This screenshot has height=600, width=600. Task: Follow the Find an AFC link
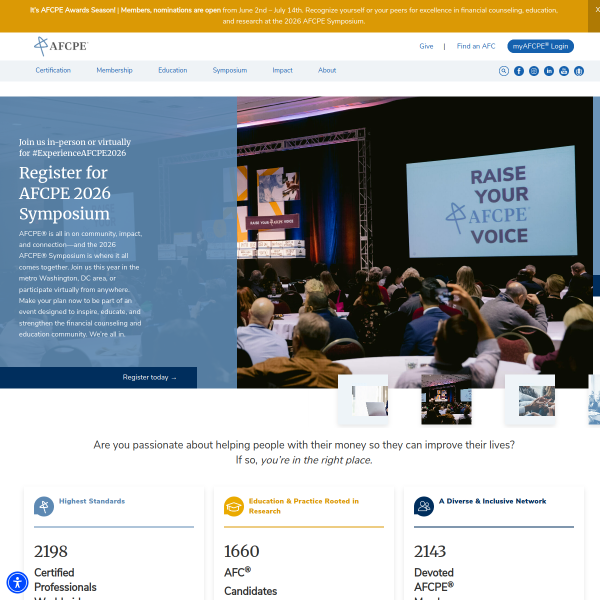pos(476,46)
